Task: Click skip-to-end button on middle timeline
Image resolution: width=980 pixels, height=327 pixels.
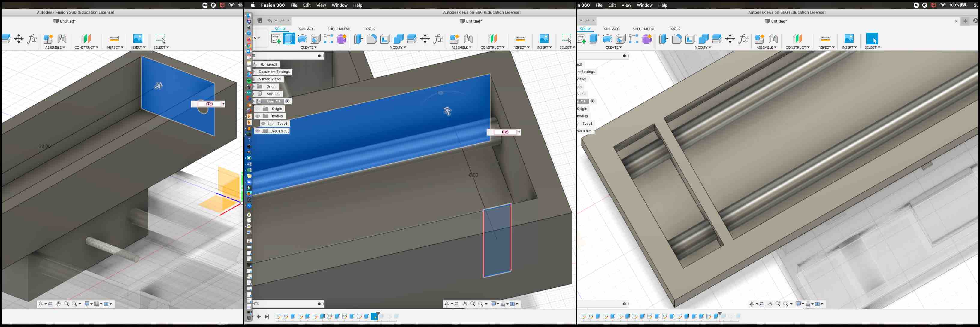Action: pos(267,316)
